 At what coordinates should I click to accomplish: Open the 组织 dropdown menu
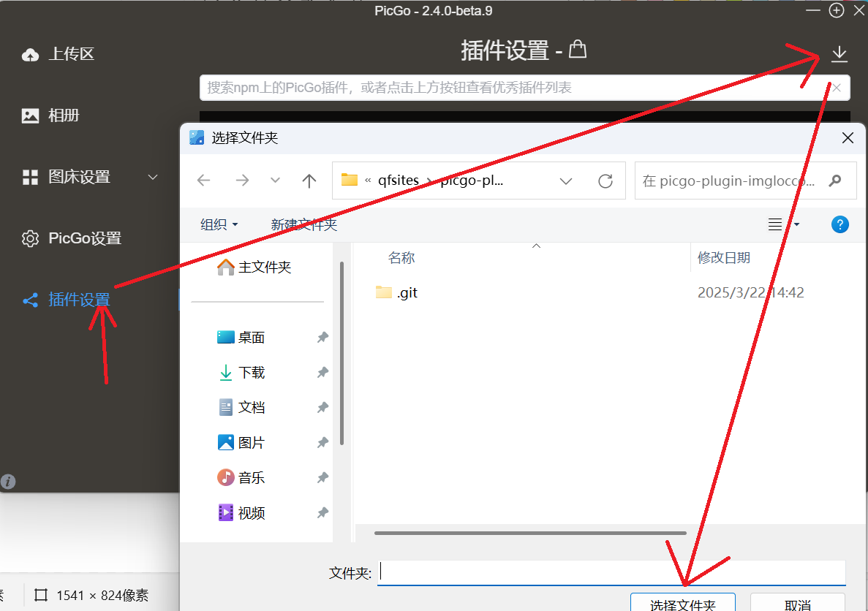pos(218,224)
